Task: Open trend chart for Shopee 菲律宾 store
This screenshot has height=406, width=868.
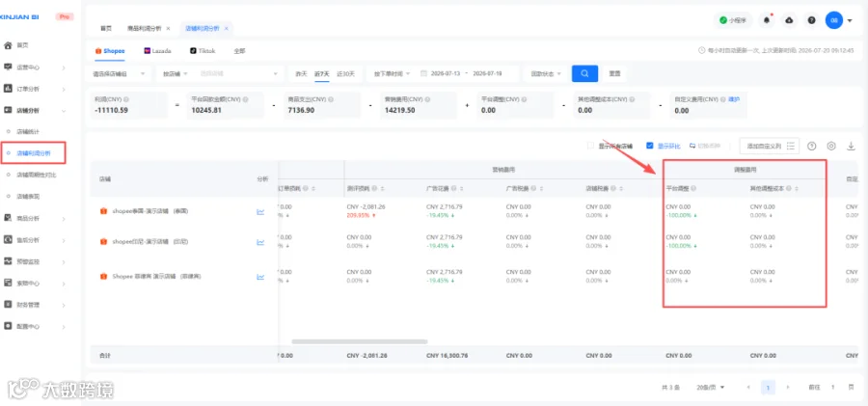Action: point(260,277)
